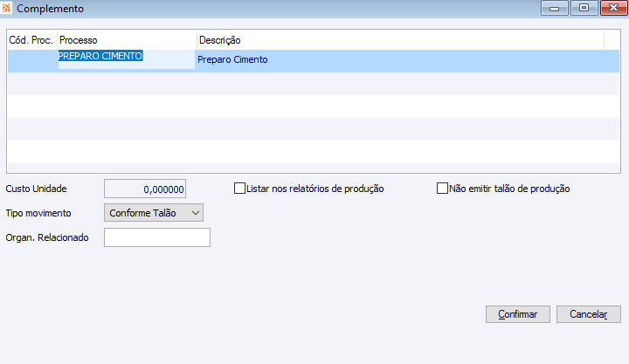The height and width of the screenshot is (364, 629).
Task: Focus the Custo Unidade value field
Action: point(145,189)
